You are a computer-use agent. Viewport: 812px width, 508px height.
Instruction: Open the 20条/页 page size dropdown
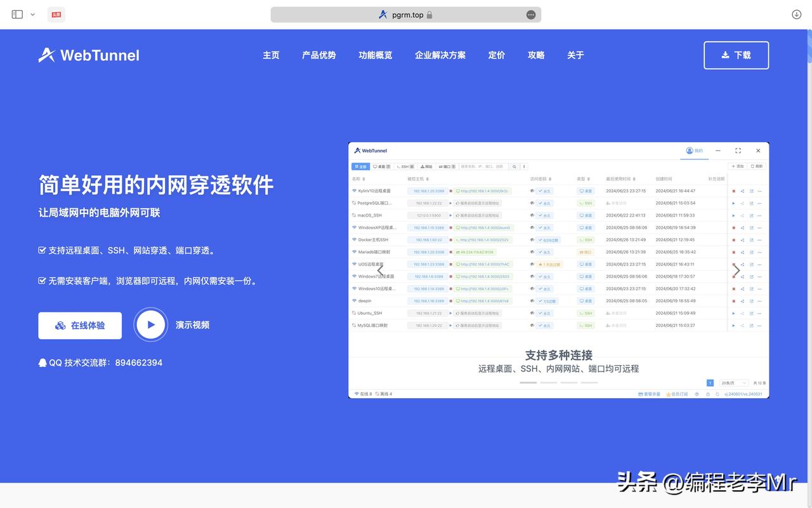pyautogui.click(x=734, y=383)
